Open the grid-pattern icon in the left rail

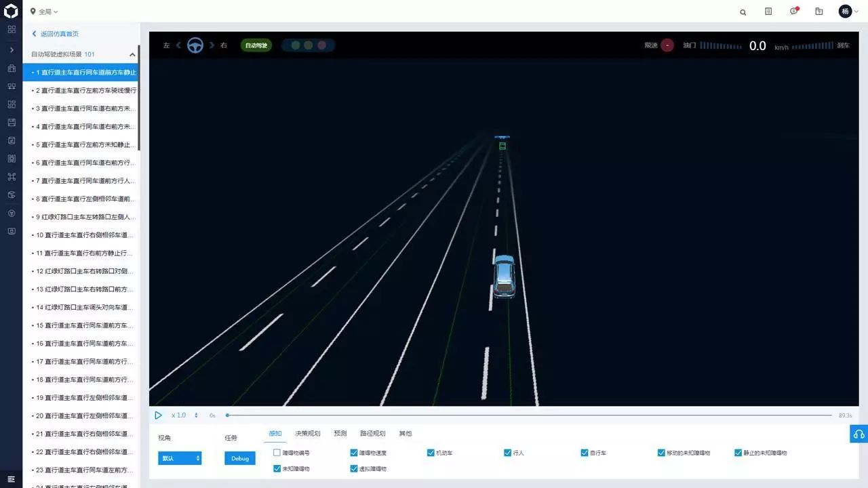12,159
